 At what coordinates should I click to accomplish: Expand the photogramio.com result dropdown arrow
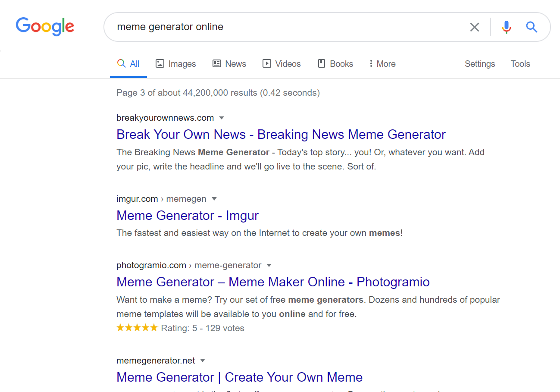coord(269,265)
